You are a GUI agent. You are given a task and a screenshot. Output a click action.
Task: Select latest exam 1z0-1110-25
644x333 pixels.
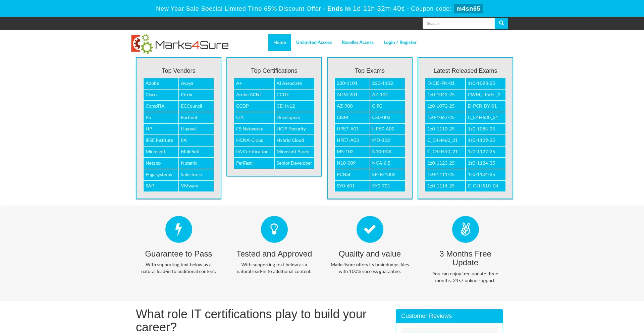coord(445,129)
